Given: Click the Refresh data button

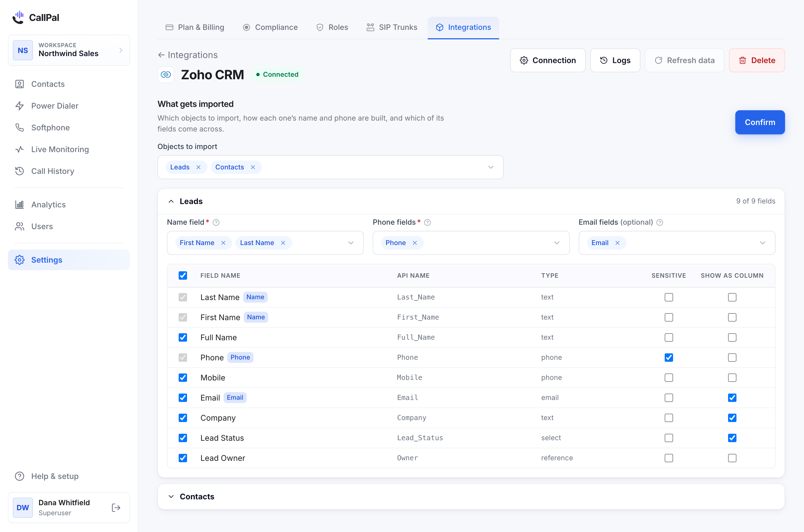Looking at the screenshot, I should [x=684, y=60].
